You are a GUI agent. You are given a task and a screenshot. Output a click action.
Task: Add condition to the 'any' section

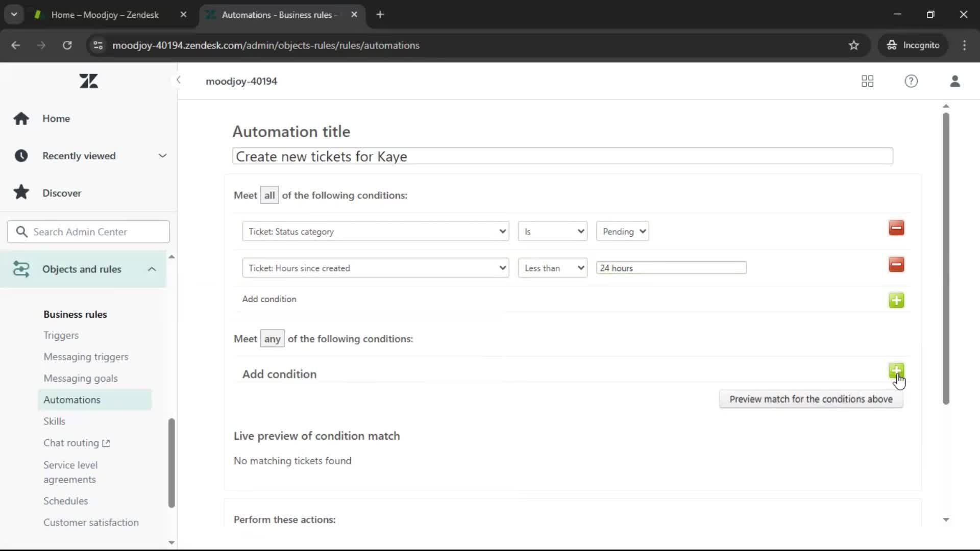pos(896,370)
